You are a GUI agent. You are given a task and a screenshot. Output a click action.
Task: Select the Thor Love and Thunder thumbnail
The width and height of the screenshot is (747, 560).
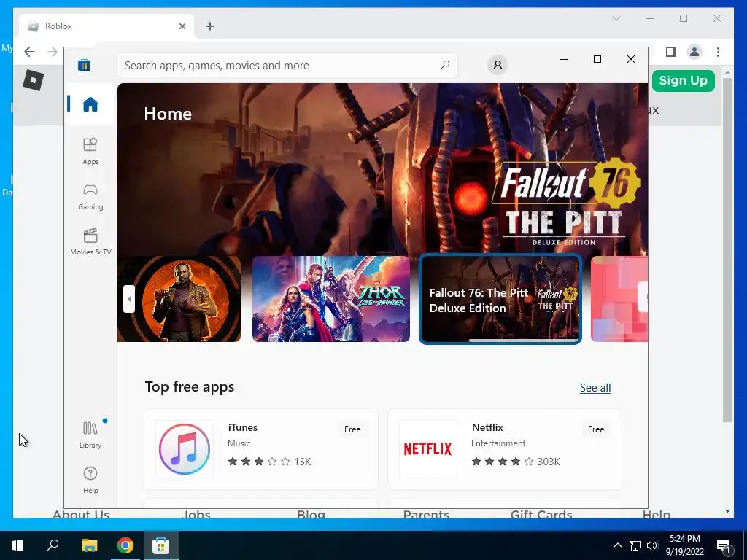tap(330, 299)
